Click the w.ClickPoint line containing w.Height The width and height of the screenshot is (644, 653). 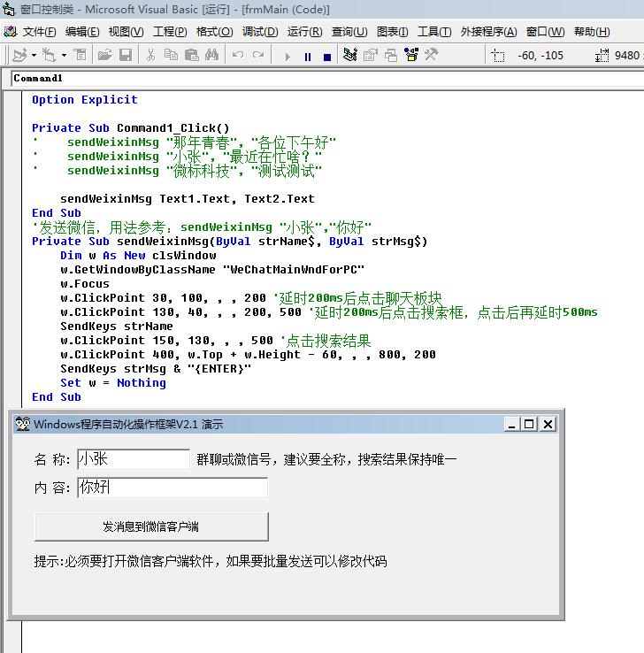click(248, 355)
